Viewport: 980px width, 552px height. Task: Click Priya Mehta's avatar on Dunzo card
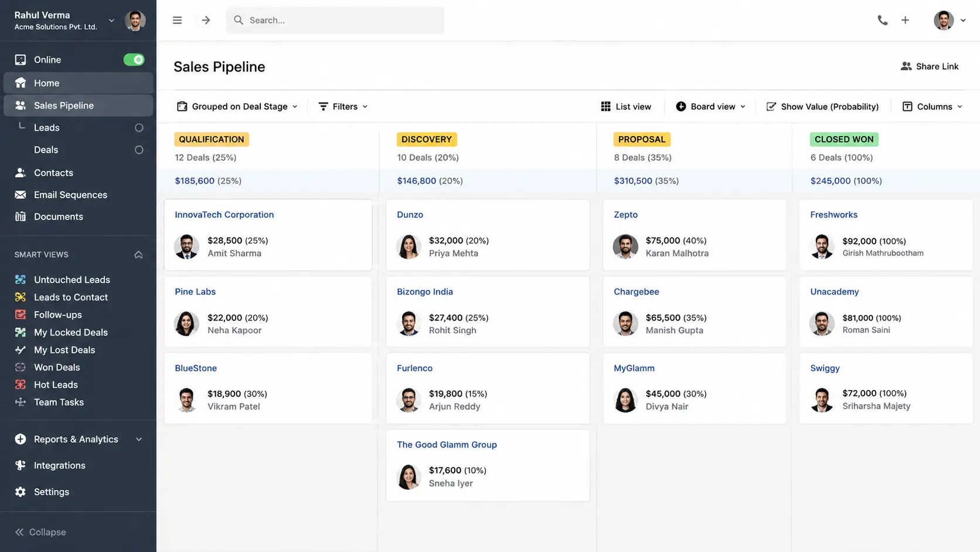[409, 246]
